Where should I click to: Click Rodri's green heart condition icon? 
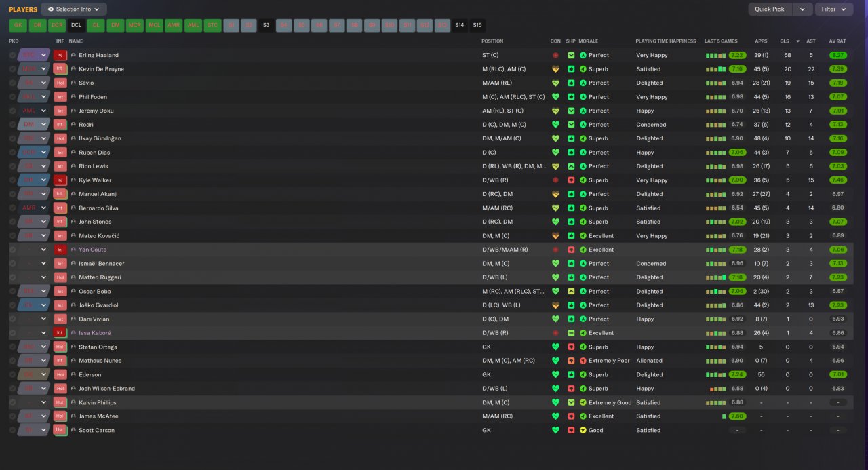556,125
